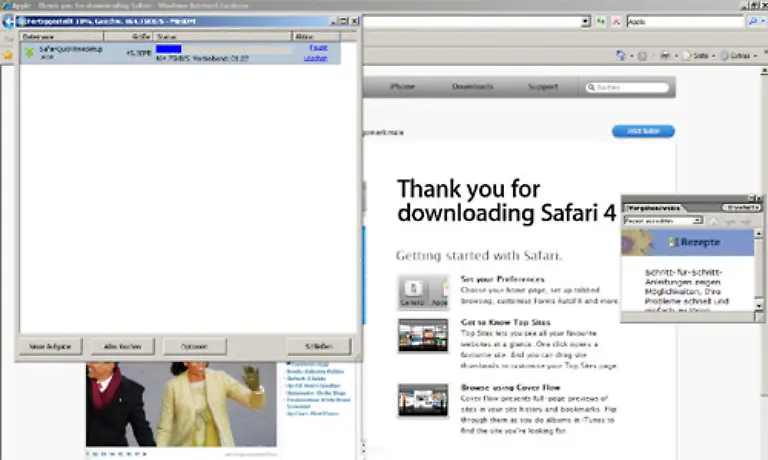The width and height of the screenshot is (768, 460).
Task: Open the Seite dropdown menu
Action: point(699,55)
